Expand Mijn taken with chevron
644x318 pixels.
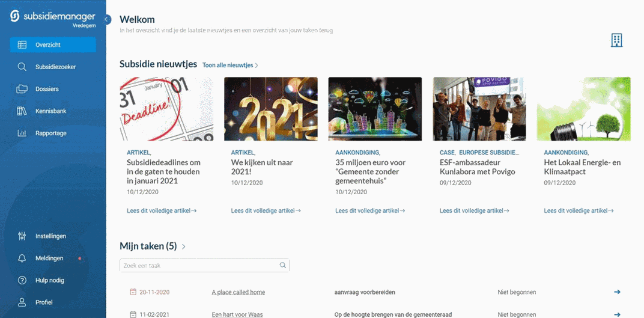[x=184, y=246]
